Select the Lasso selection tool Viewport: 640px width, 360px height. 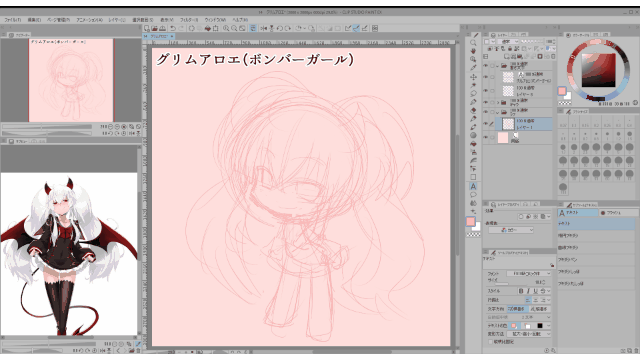[473, 93]
